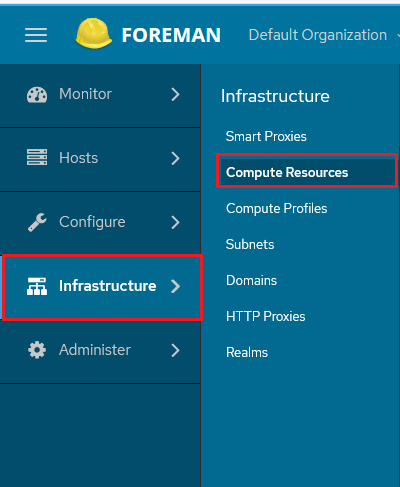Click the Infrastructure network icon

point(37,286)
